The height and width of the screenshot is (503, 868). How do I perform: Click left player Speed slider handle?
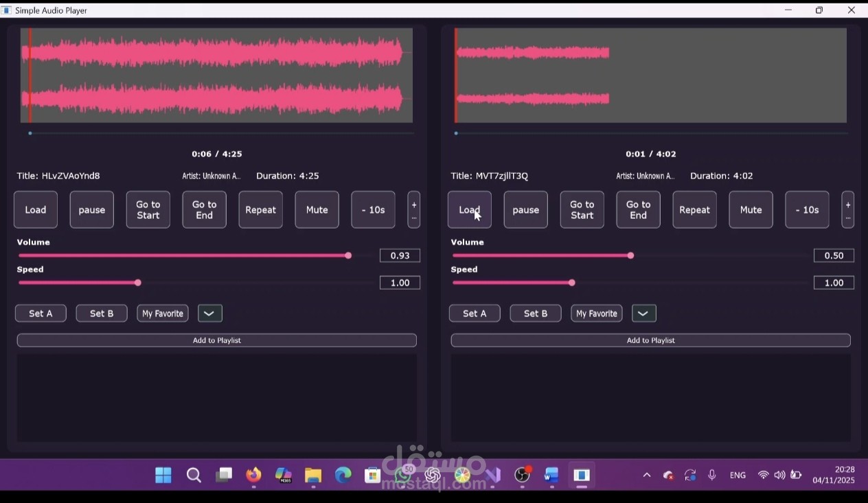pyautogui.click(x=138, y=283)
